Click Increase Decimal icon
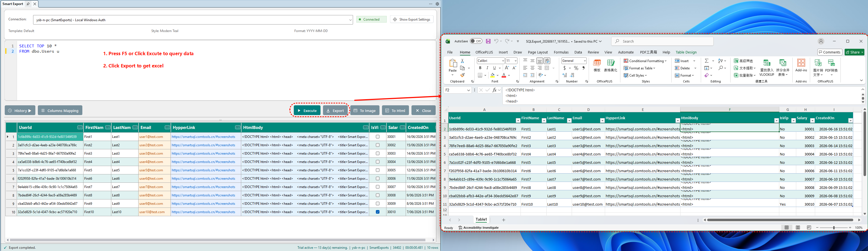Image resolution: width=868 pixels, height=251 pixels. pyautogui.click(x=565, y=75)
